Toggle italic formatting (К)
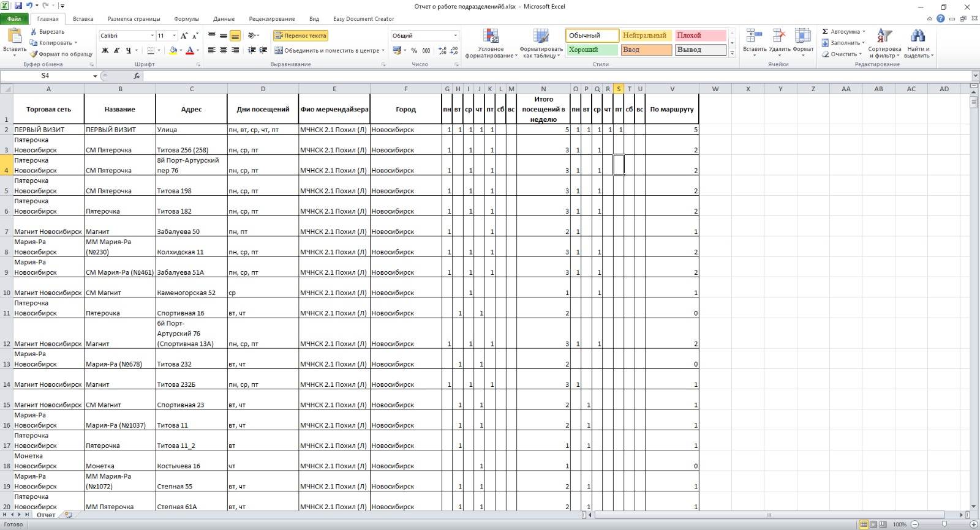Screen dimensions: 980x530 pos(116,50)
